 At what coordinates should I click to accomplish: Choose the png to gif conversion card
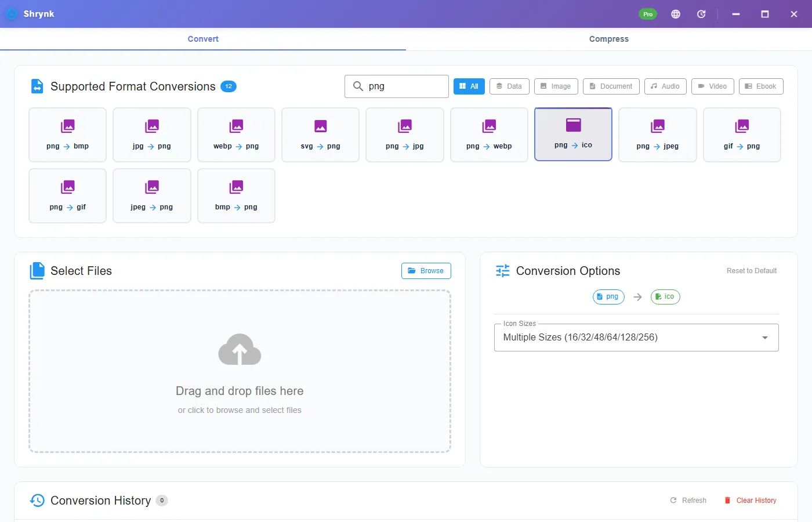coord(67,195)
